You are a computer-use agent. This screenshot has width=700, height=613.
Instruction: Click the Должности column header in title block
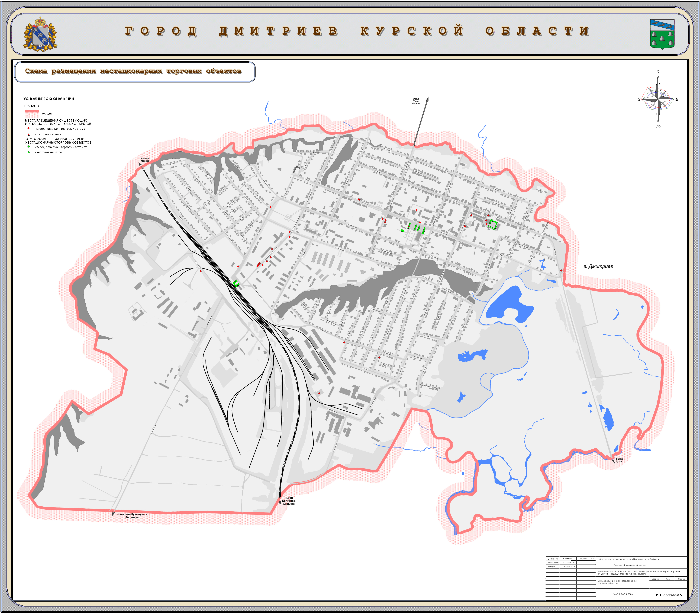(553, 559)
